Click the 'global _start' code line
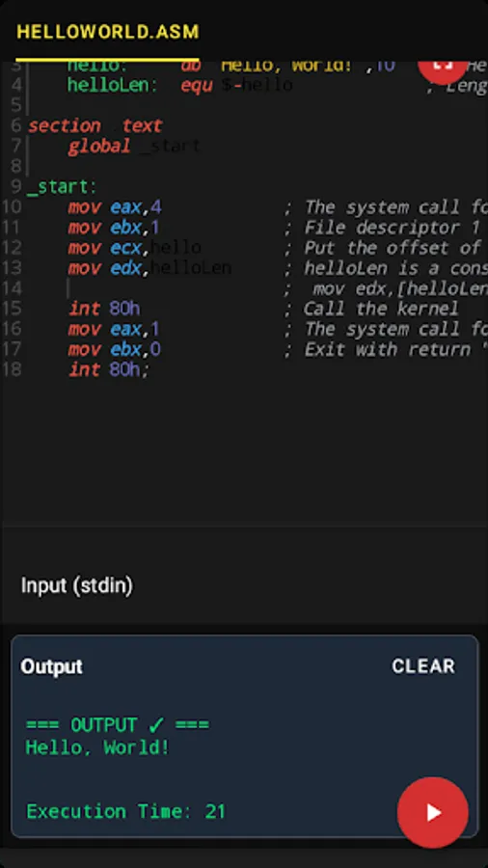This screenshot has width=488, height=868. 133,147
